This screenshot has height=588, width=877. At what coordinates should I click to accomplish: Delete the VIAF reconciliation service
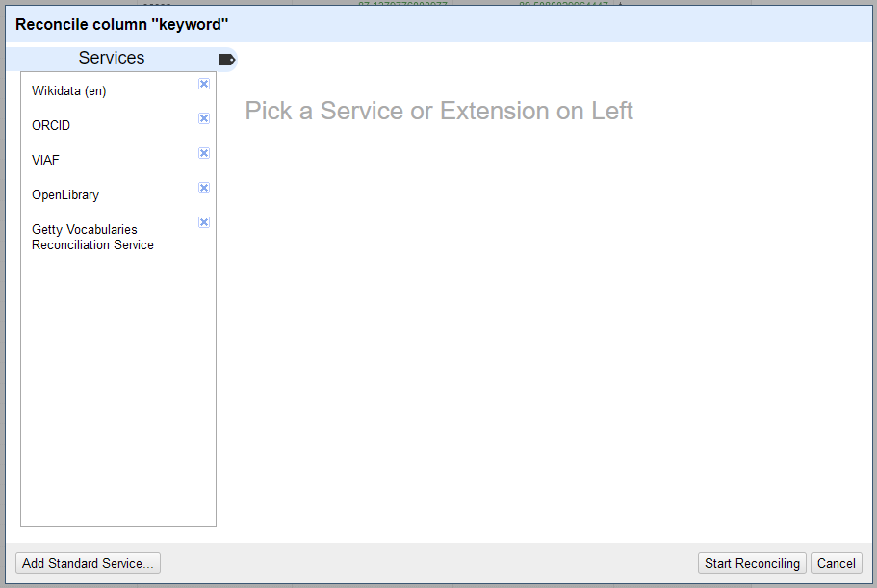point(204,153)
